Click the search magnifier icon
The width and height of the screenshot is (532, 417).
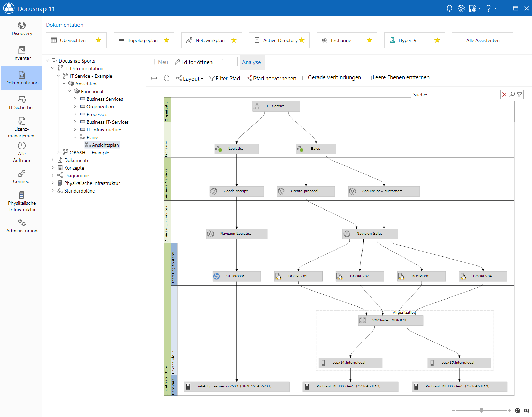tap(512, 95)
